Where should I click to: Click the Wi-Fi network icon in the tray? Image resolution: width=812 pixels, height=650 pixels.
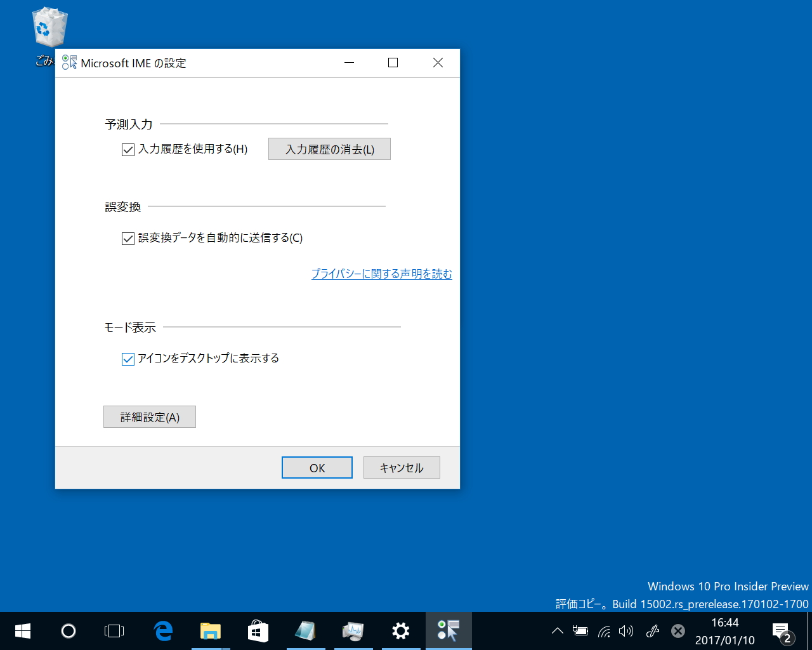pyautogui.click(x=603, y=630)
